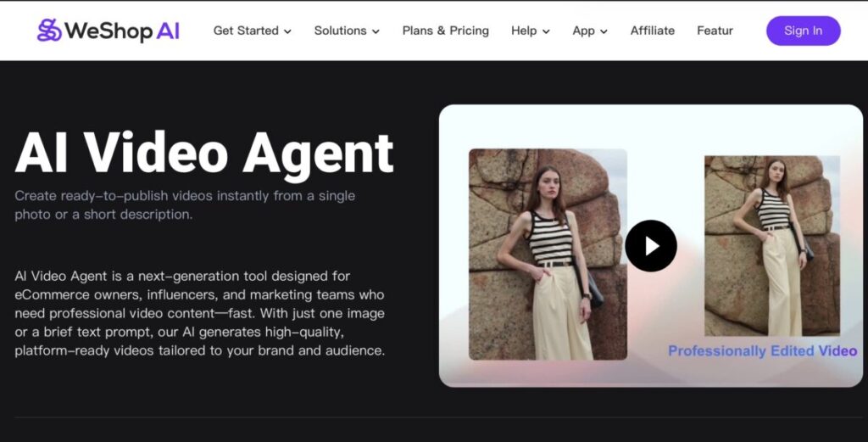Click the Professionally Edited Video caption
This screenshot has width=868, height=442.
[x=762, y=351]
